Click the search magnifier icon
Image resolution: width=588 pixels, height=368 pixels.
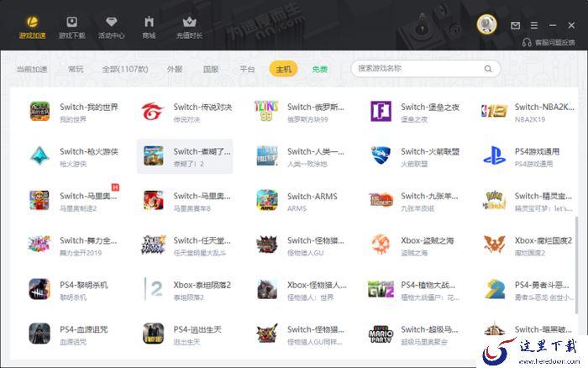(488, 69)
